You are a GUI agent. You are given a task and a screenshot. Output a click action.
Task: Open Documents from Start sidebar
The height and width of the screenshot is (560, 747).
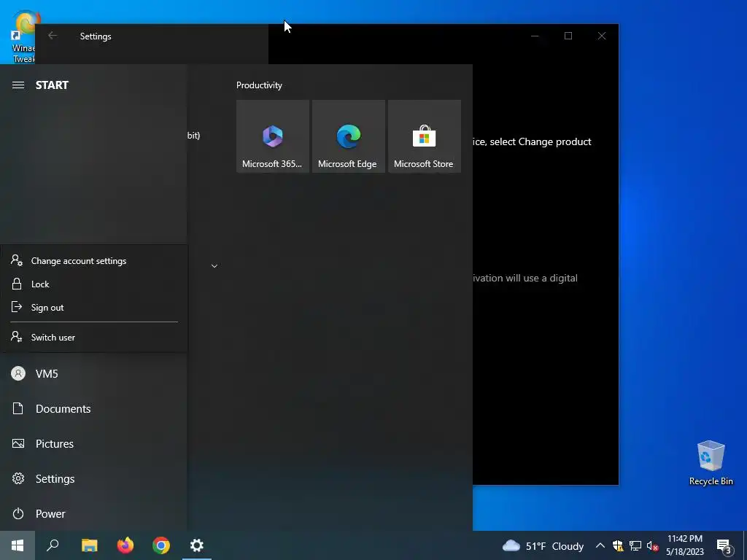[x=93, y=408]
